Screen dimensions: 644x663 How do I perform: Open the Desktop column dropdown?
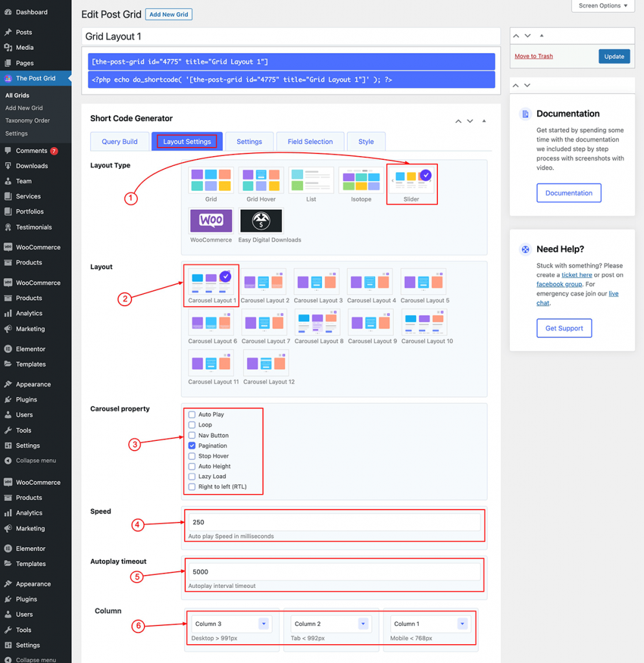[231, 624]
